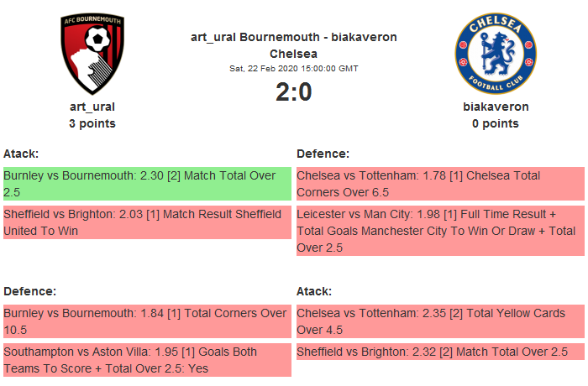
Task: Open biakaveron player name under Chelsea
Action: click(x=496, y=107)
